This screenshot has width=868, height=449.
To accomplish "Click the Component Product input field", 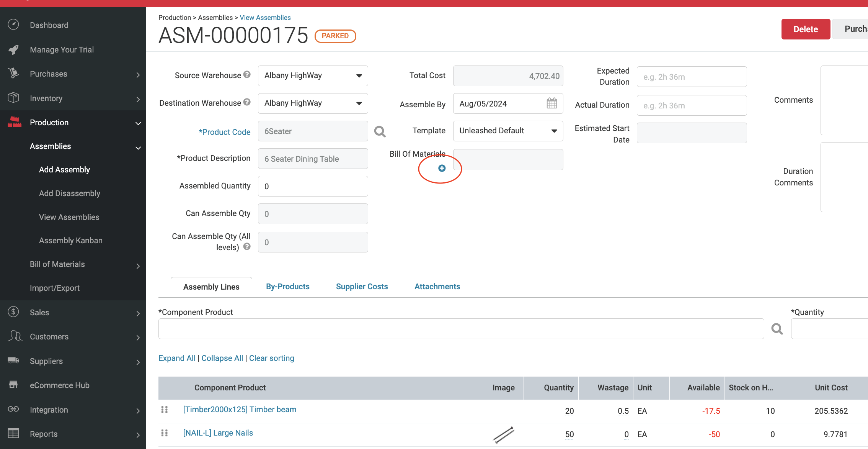I will tap(421, 329).
